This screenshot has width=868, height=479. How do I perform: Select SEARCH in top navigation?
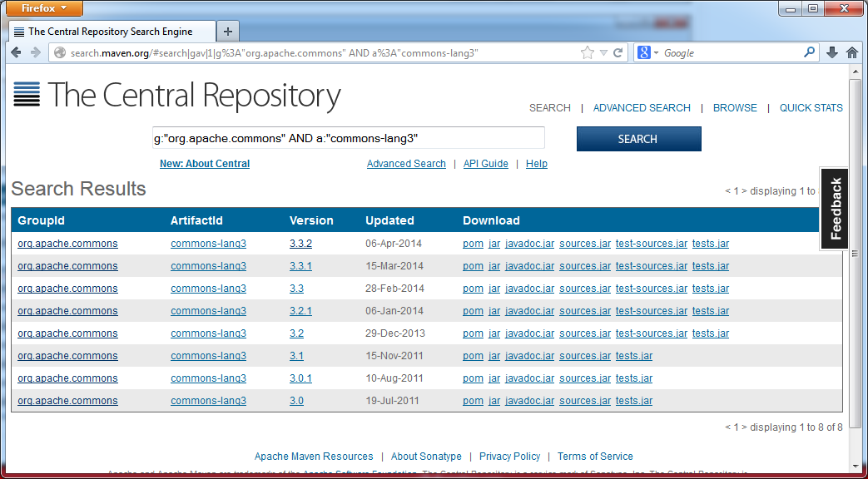point(550,108)
